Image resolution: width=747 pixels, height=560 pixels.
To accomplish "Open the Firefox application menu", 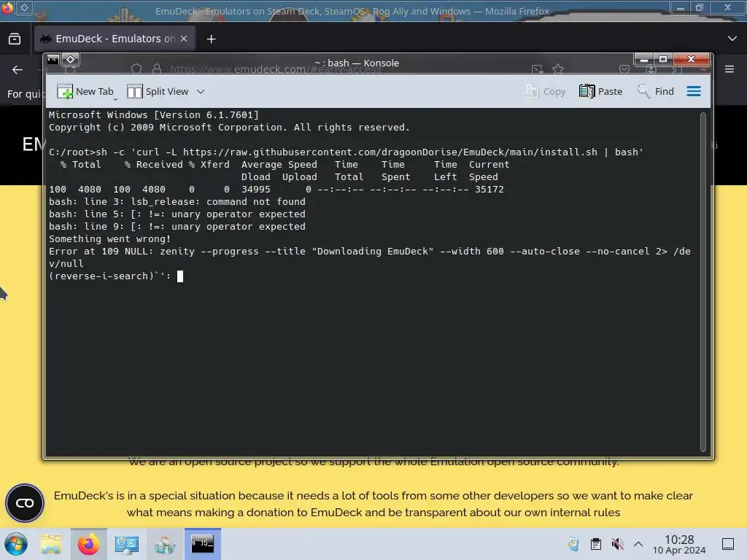I will pyautogui.click(x=729, y=69).
